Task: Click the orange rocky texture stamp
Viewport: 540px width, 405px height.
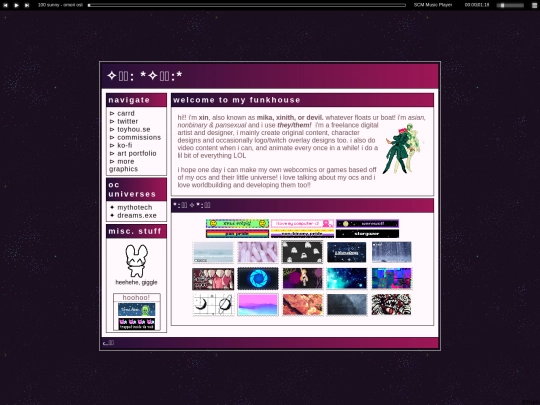Action: 302,305
